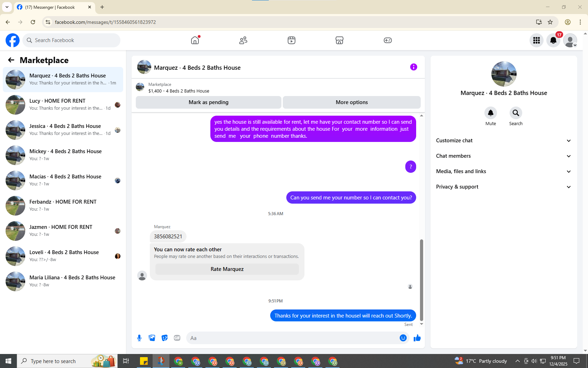Open the $1,400 Marketplace listing link
Viewport: 588px width, 368px height.
click(x=179, y=91)
